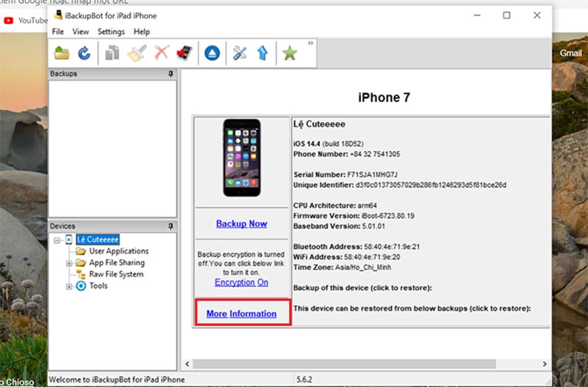Open the Help menu
Screen dimensions: 588x387
[142, 32]
